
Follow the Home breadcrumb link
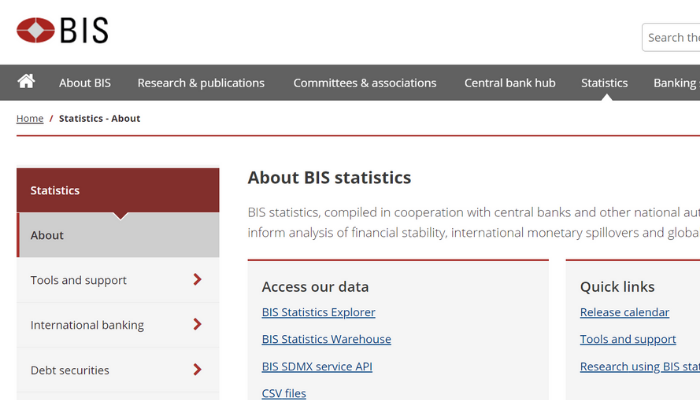point(30,118)
